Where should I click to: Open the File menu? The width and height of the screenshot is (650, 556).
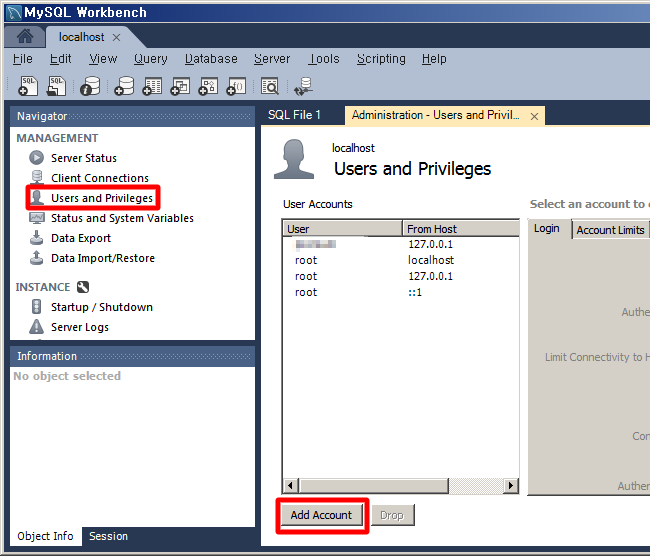click(x=22, y=59)
